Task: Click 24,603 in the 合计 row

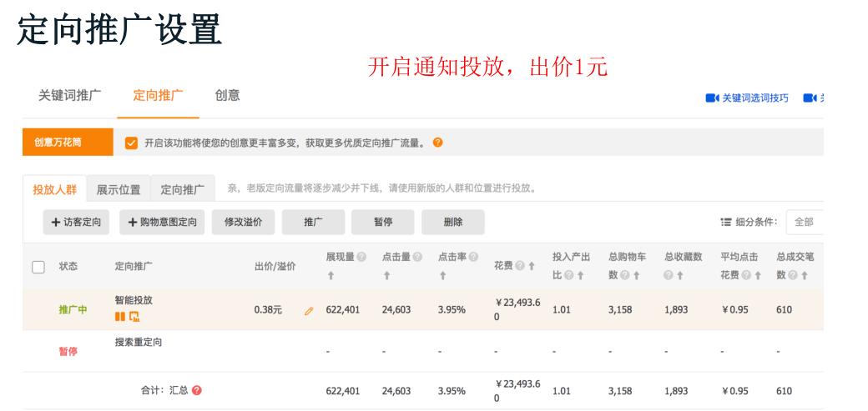Action: pos(396,390)
